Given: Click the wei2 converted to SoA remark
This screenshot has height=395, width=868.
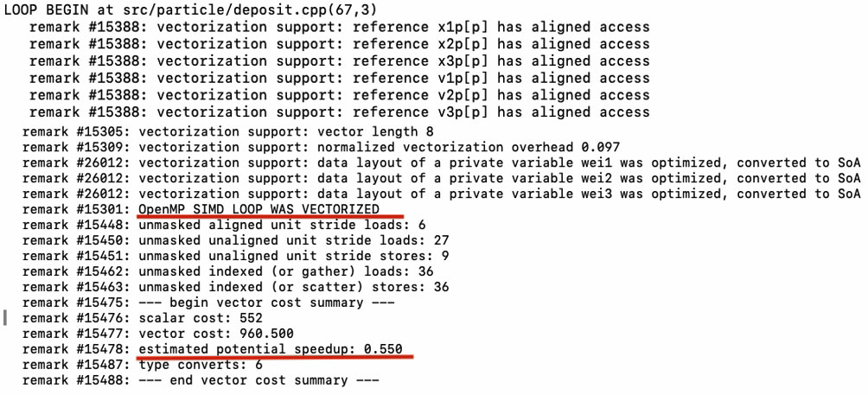Looking at the screenshot, I should click(x=441, y=178).
